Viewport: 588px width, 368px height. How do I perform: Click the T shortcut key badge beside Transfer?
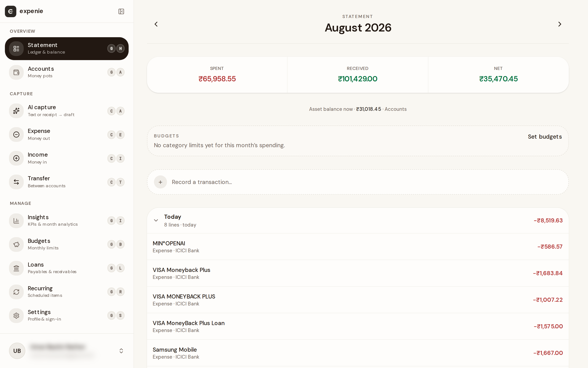[x=120, y=182]
